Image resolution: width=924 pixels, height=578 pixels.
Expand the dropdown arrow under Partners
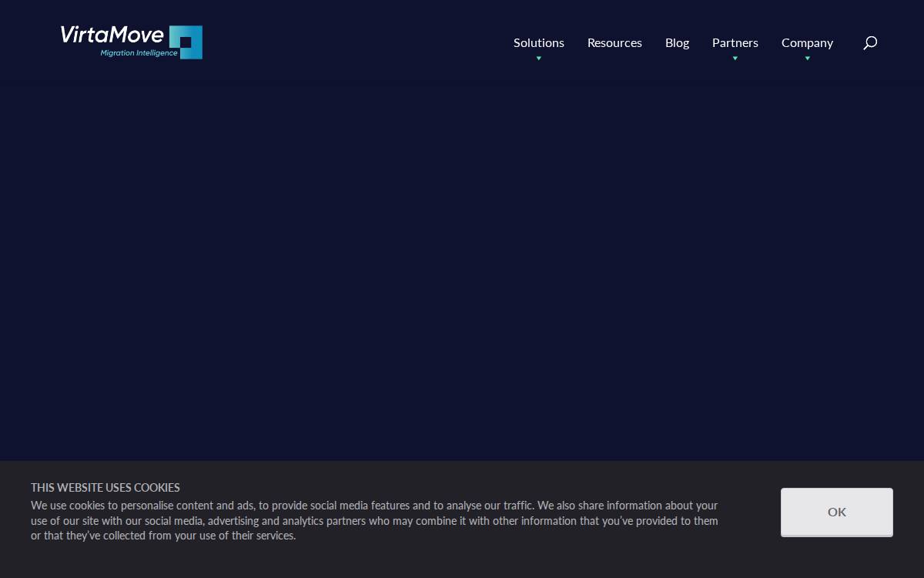(735, 59)
